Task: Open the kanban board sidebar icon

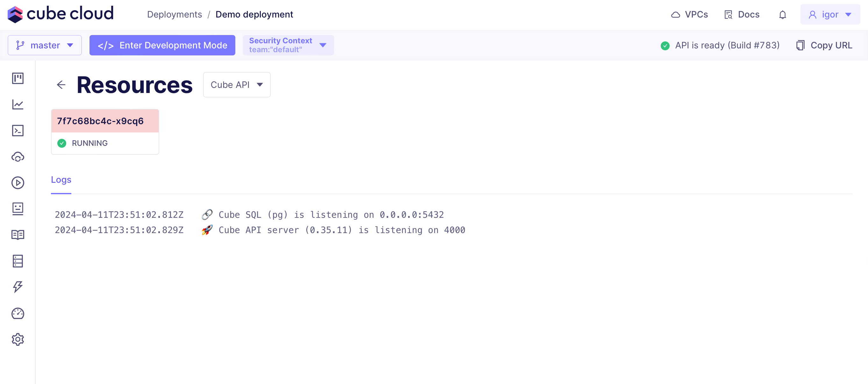Action: 18,78
